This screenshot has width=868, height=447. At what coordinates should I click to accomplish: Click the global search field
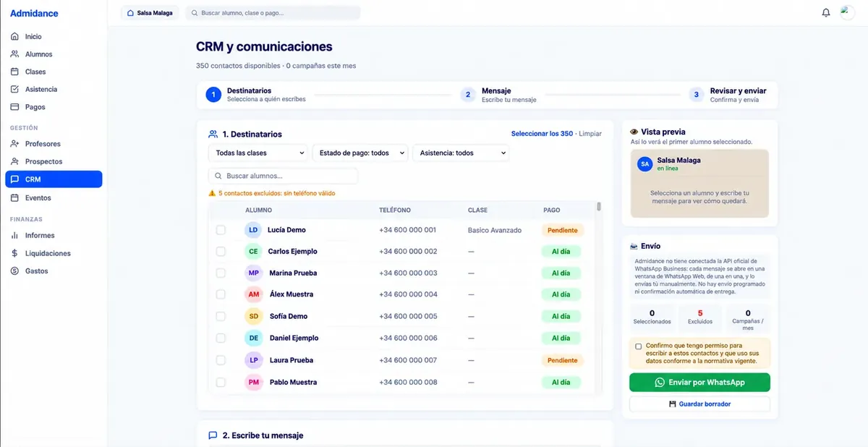273,13
